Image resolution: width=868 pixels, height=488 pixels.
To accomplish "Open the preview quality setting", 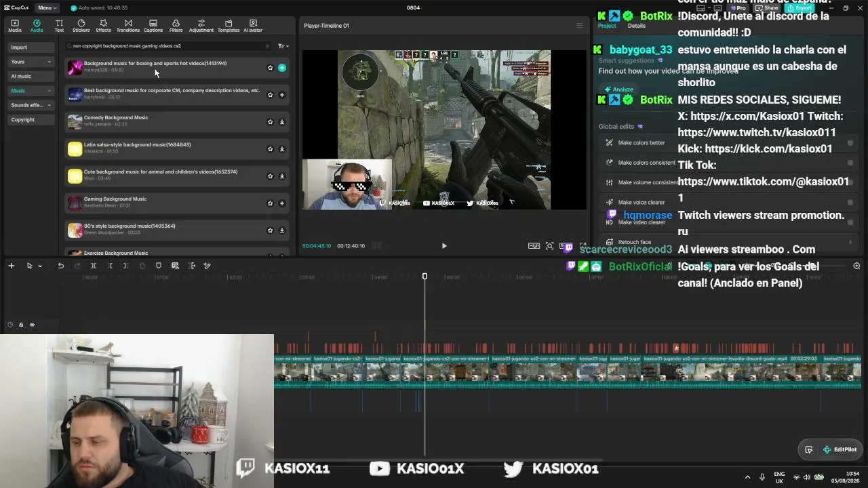I will click(x=534, y=246).
